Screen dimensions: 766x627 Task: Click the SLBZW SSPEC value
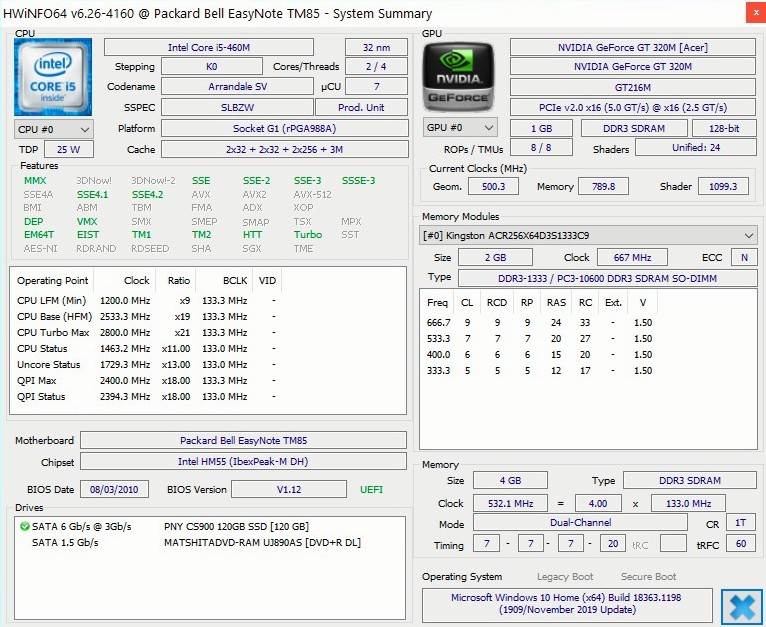[237, 108]
